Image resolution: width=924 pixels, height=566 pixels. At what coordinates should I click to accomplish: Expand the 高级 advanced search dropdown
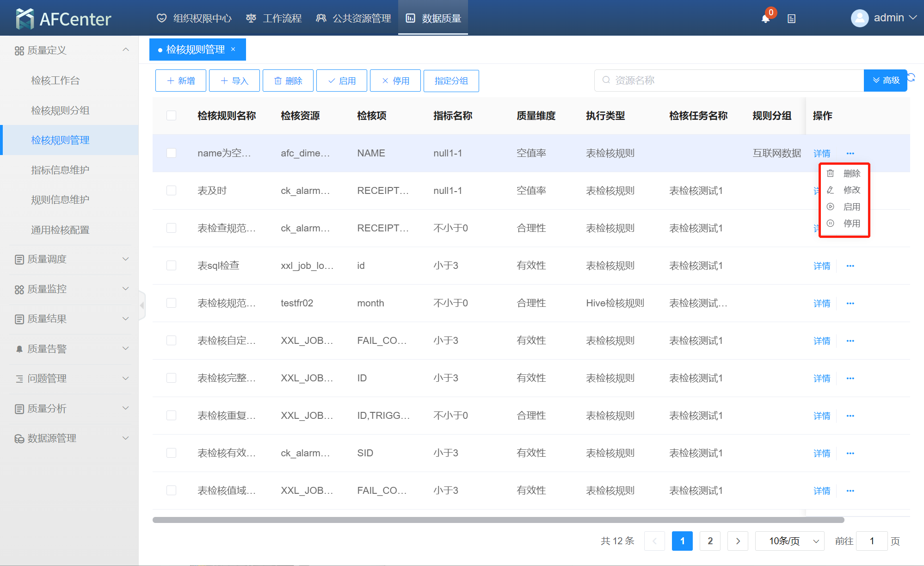pyautogui.click(x=885, y=81)
